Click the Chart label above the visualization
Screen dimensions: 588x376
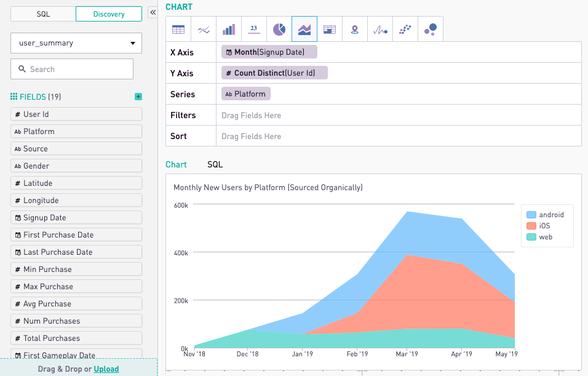click(177, 164)
